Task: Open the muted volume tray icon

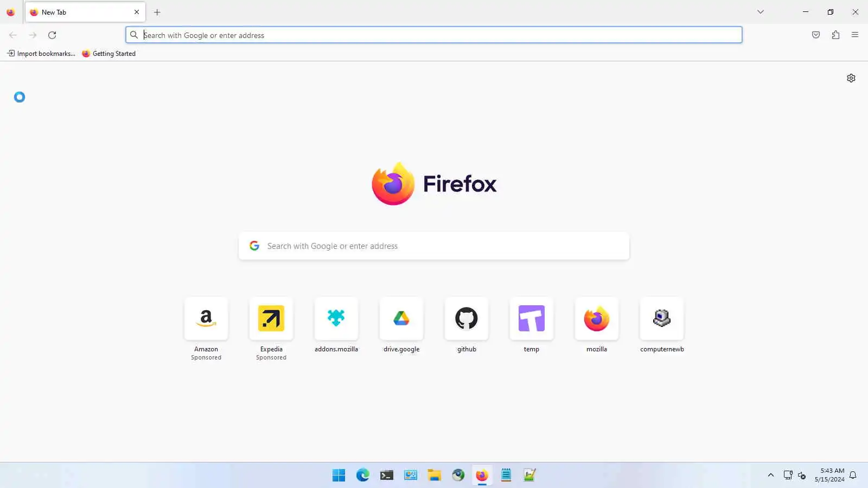Action: pyautogui.click(x=802, y=476)
